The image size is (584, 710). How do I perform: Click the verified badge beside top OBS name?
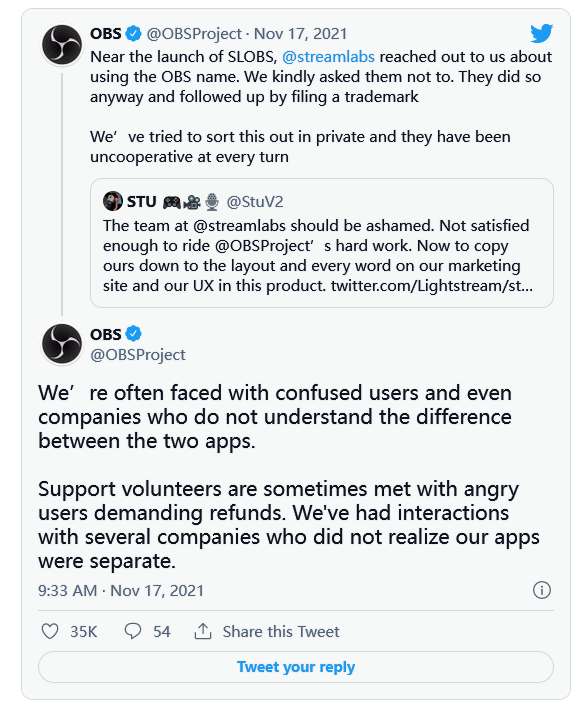tap(134, 33)
